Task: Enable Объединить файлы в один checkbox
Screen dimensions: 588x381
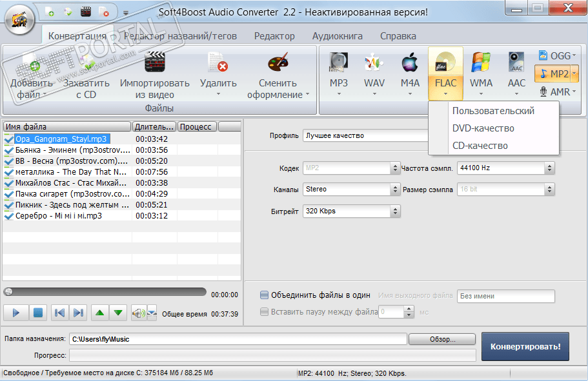Action: [x=265, y=295]
